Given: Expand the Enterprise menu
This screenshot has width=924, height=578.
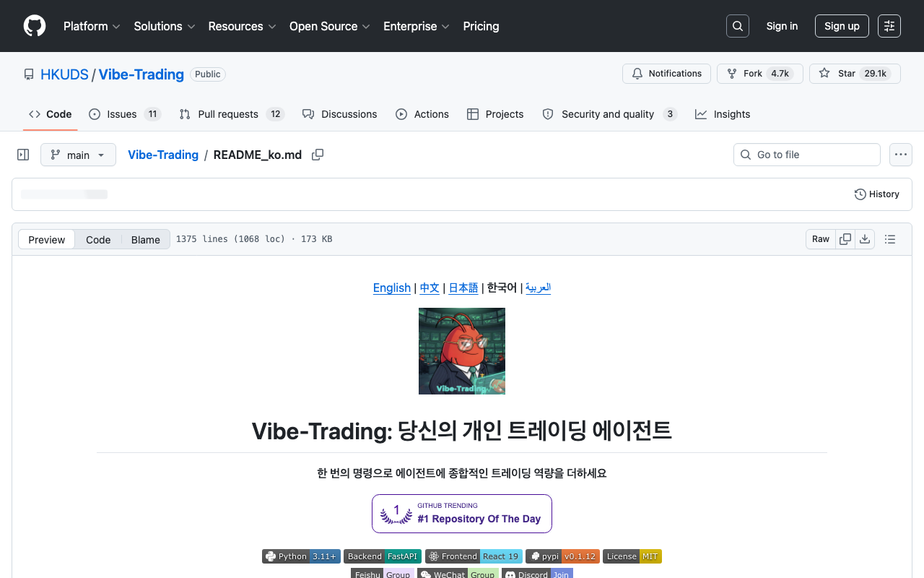Looking at the screenshot, I should point(417,26).
